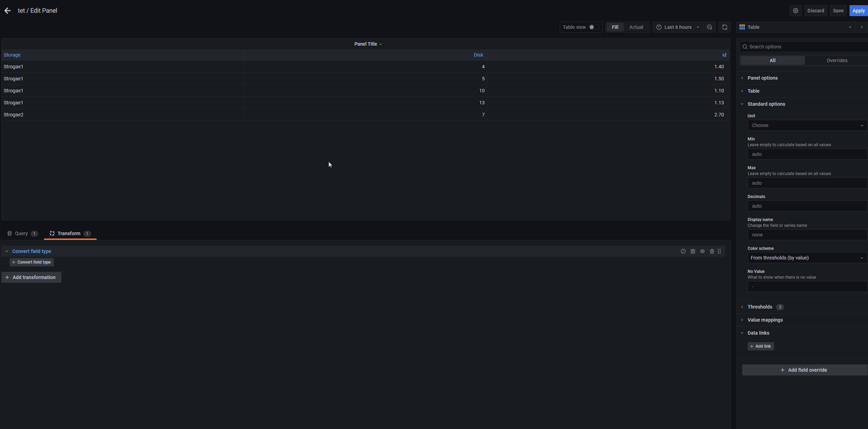Click the No Value input

[807, 287]
